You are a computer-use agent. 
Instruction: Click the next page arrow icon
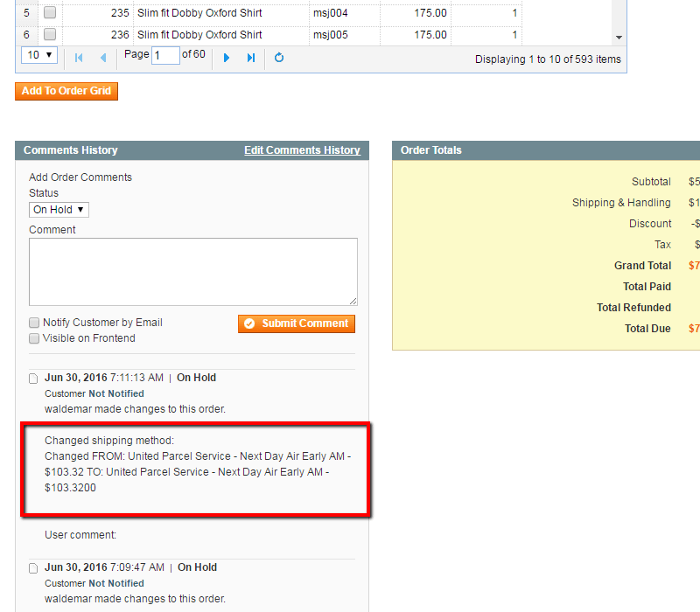point(227,58)
